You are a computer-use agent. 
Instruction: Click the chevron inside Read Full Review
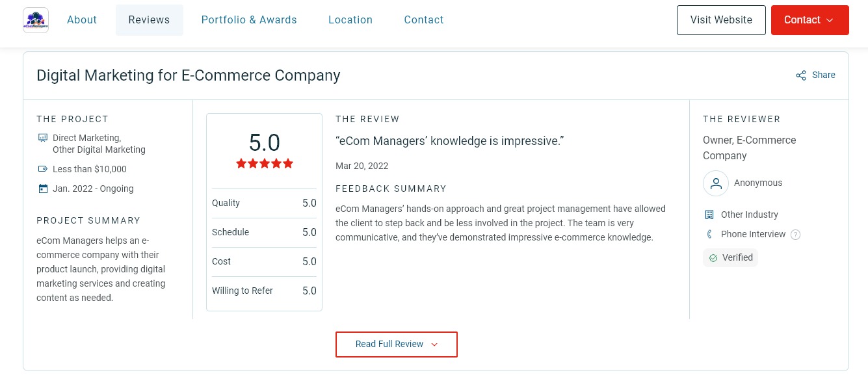point(434,344)
